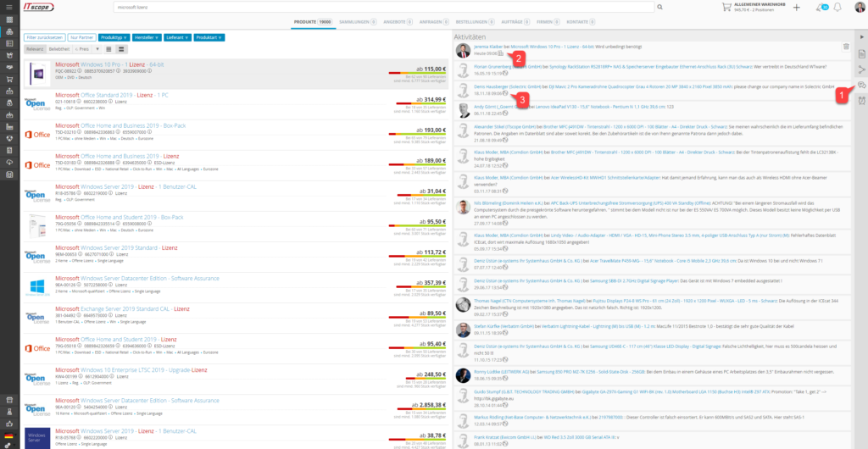Click the packages icon in left sidebar

click(x=9, y=31)
